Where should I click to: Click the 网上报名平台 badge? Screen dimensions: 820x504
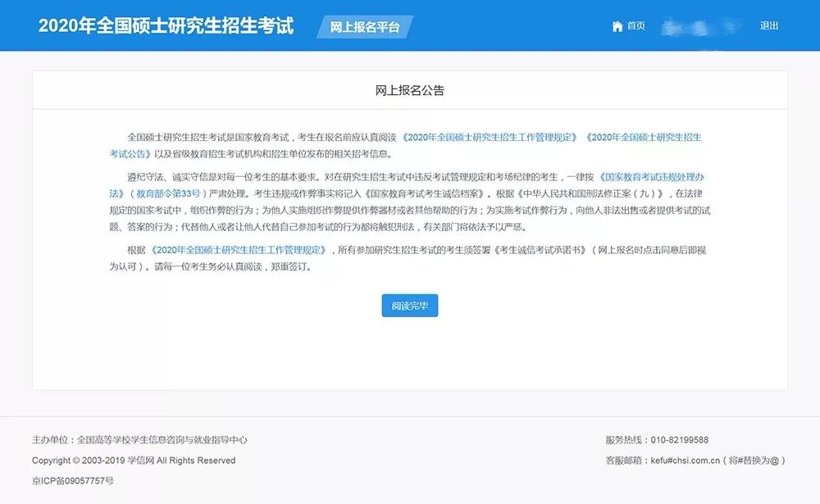pos(365,27)
